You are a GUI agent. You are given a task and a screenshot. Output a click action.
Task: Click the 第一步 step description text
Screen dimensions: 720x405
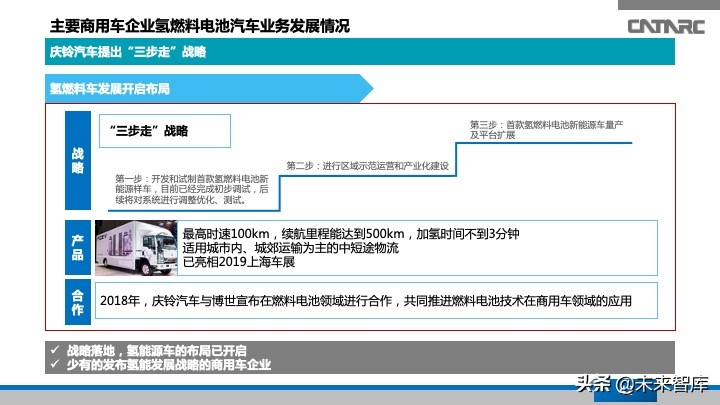pos(192,189)
